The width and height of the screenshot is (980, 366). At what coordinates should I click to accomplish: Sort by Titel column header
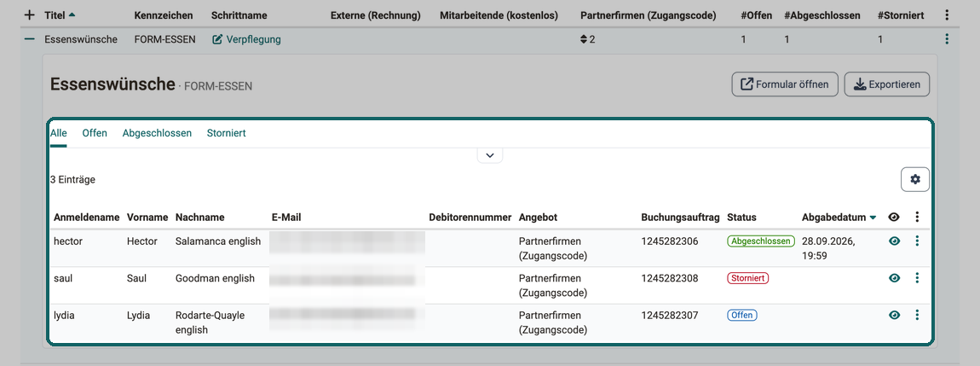coord(60,15)
